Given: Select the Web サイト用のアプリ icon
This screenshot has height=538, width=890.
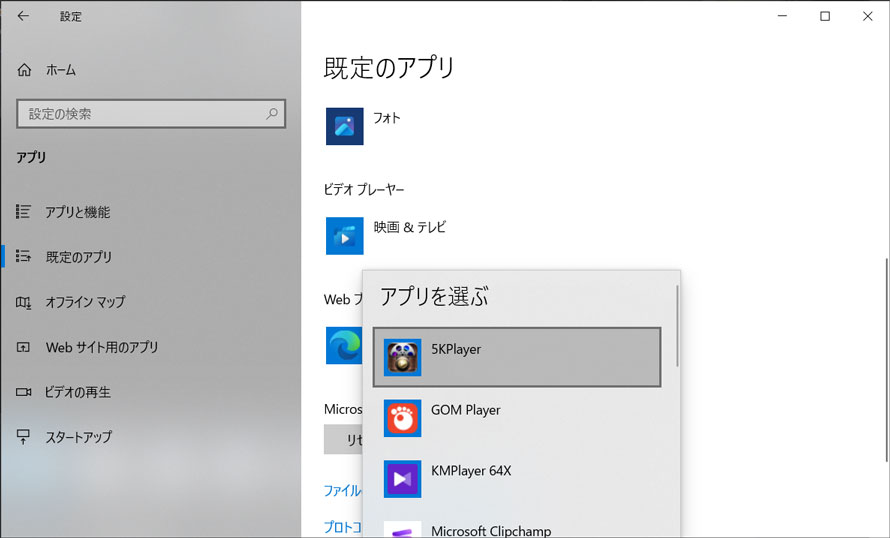Looking at the screenshot, I should [x=23, y=347].
